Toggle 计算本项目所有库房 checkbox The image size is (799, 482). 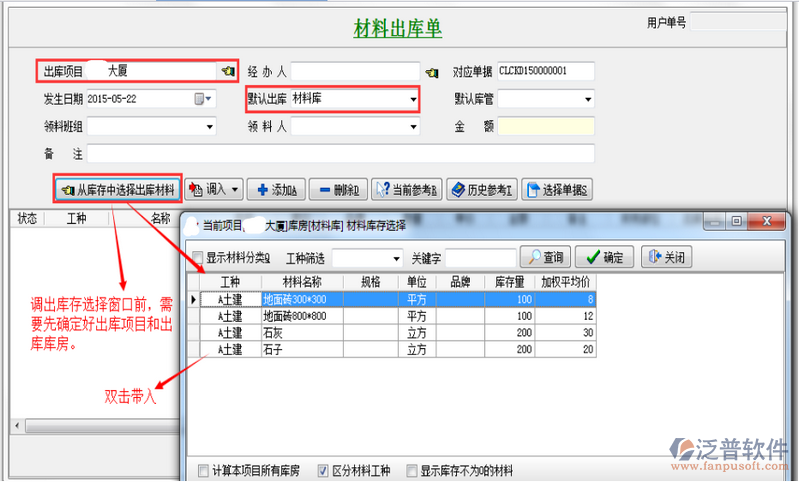[203, 470]
